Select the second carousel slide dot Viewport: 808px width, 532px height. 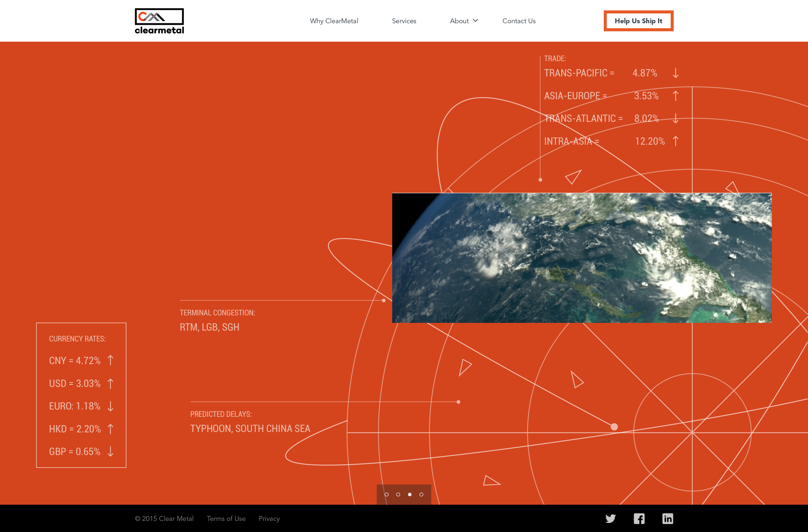[398, 494]
